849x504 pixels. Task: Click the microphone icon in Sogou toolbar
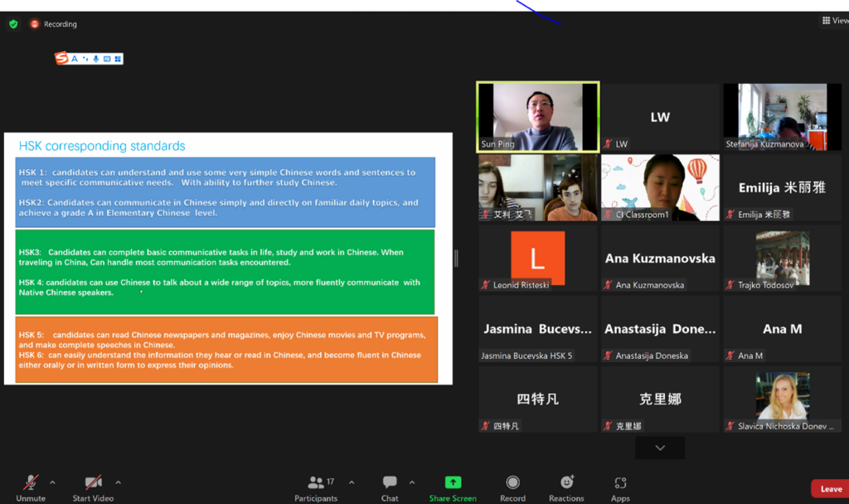click(x=96, y=59)
